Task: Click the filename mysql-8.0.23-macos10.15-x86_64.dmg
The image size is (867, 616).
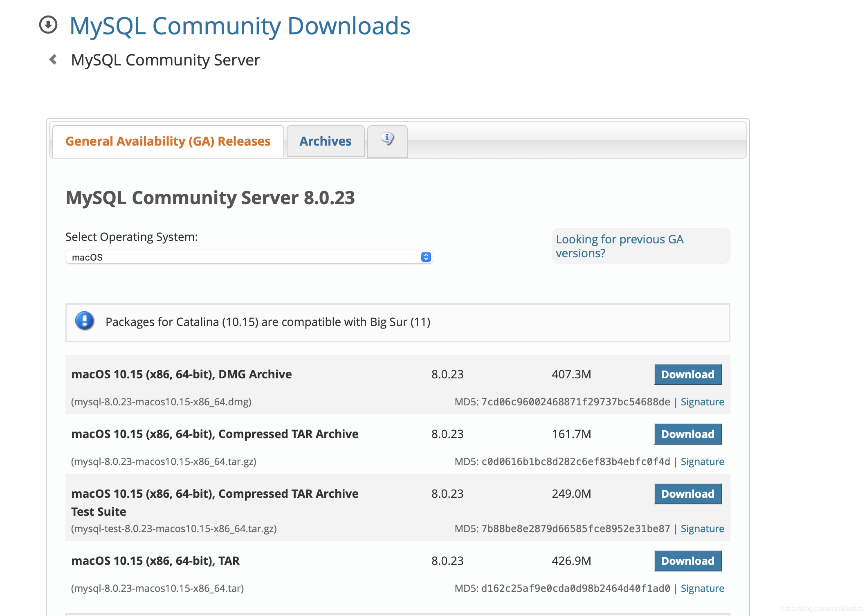Action: (161, 402)
